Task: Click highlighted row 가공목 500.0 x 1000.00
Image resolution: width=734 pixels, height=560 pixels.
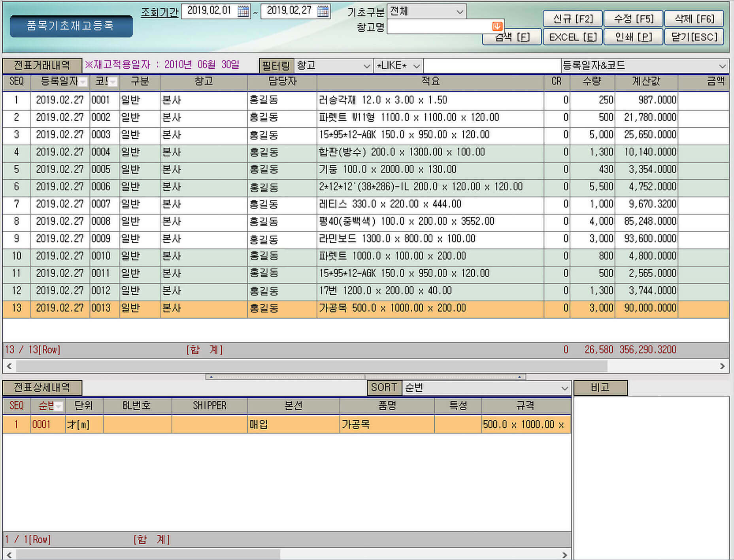Action: tap(366, 309)
